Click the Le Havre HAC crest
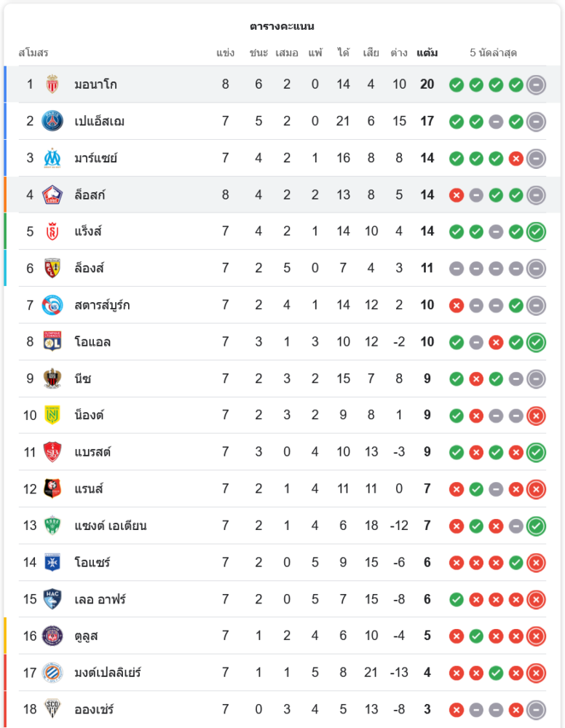Image resolution: width=565 pixels, height=728 pixels. (52, 599)
